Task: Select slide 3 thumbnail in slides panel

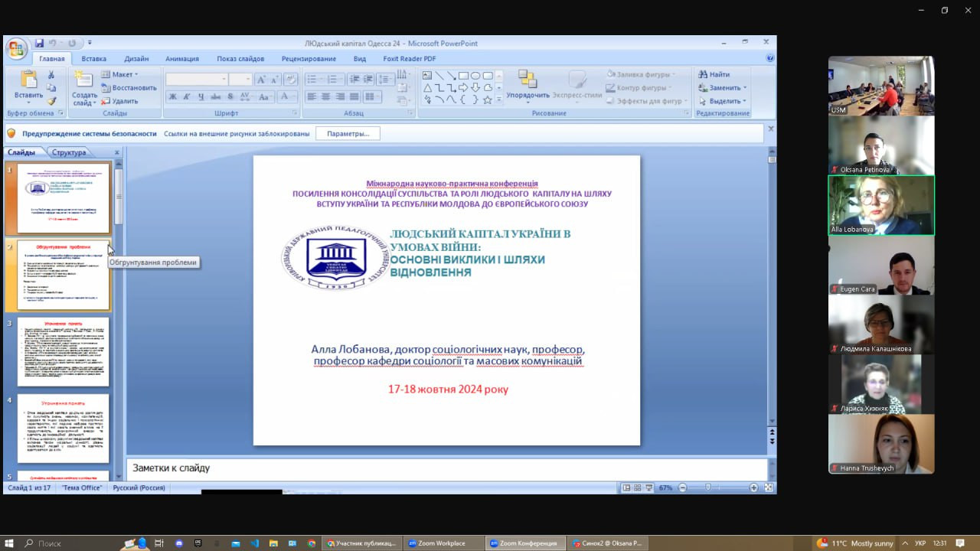Action: coord(63,352)
